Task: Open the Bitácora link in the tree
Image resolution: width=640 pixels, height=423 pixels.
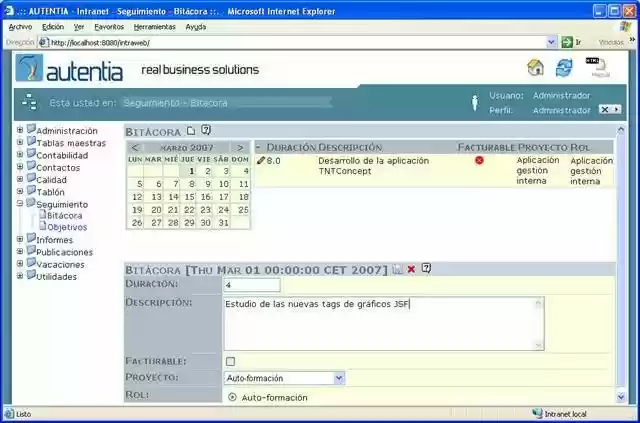Action: click(x=64, y=215)
